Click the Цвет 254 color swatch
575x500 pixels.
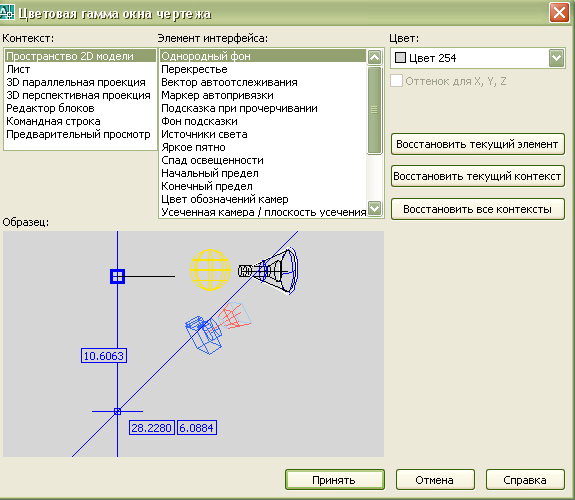(400, 58)
